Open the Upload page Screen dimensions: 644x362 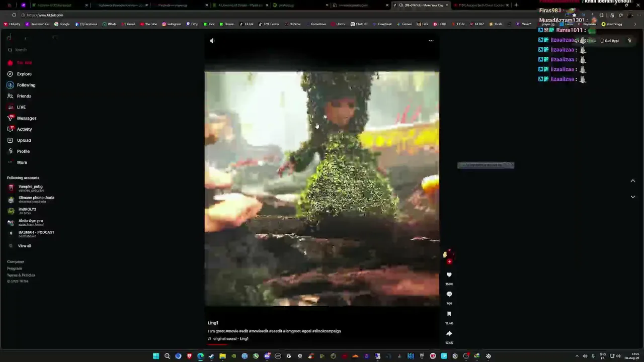[19, 140]
